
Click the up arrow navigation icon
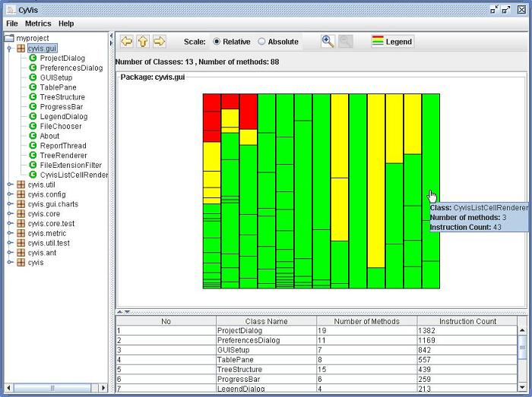pyautogui.click(x=143, y=42)
